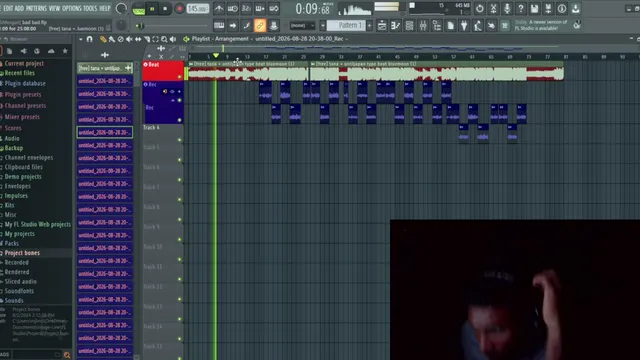Click the 145 tempo field

[198, 9]
